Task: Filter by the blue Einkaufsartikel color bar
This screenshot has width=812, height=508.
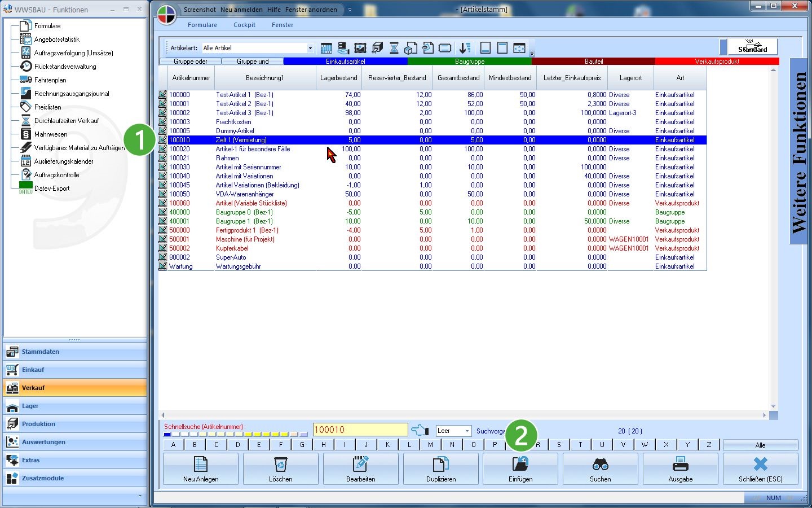Action: pos(346,62)
